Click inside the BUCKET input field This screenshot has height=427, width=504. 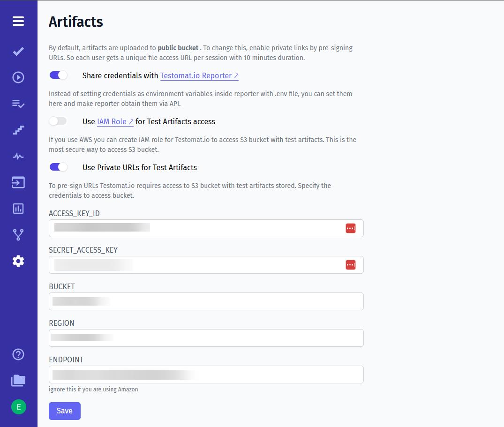[x=206, y=301]
